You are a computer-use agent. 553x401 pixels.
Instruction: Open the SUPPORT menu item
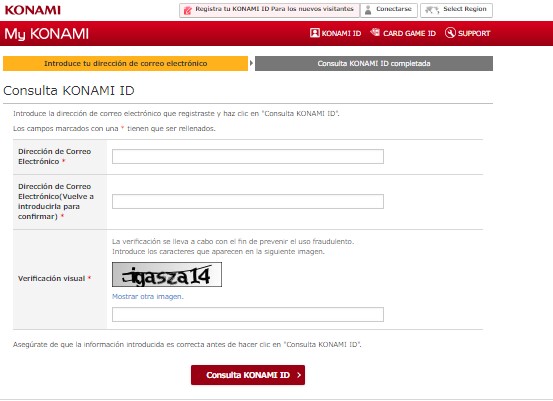(x=468, y=33)
